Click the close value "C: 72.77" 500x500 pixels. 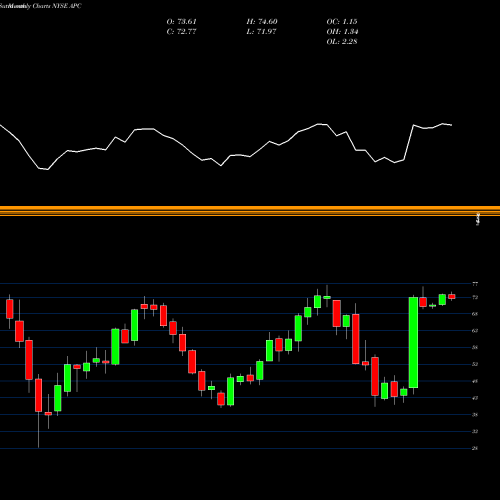coord(182,32)
